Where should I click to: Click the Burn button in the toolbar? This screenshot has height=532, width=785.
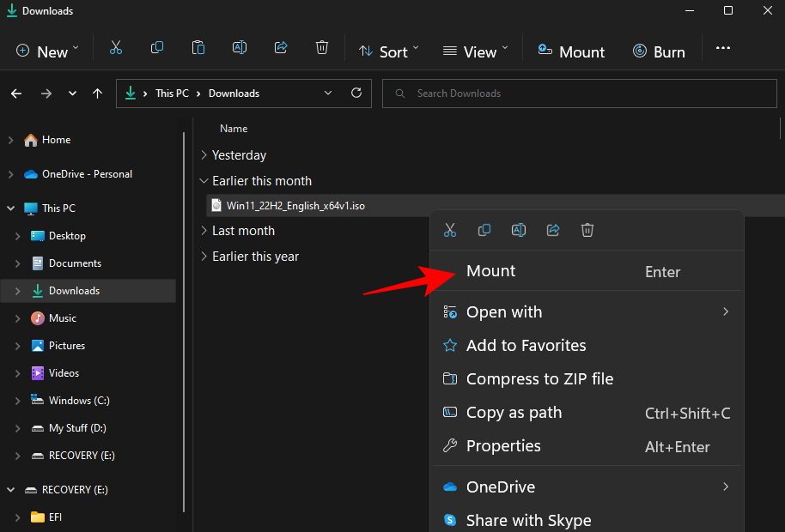pos(659,51)
